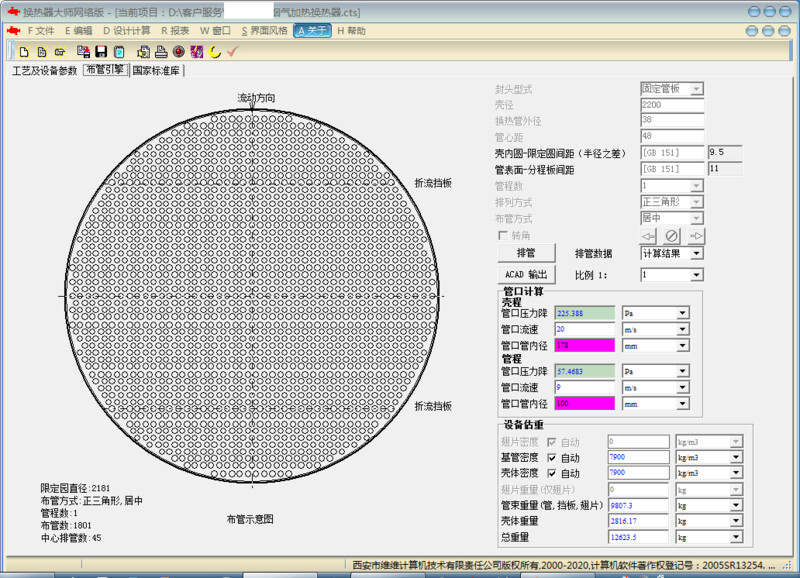The image size is (800, 578).
Task: Open the W 窗口 menu
Action: coord(215,31)
